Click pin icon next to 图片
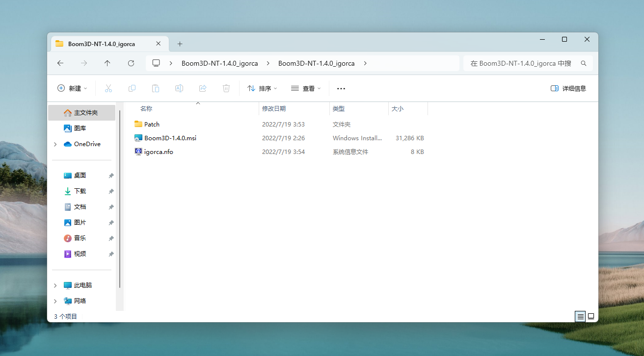The image size is (644, 356). 111,223
